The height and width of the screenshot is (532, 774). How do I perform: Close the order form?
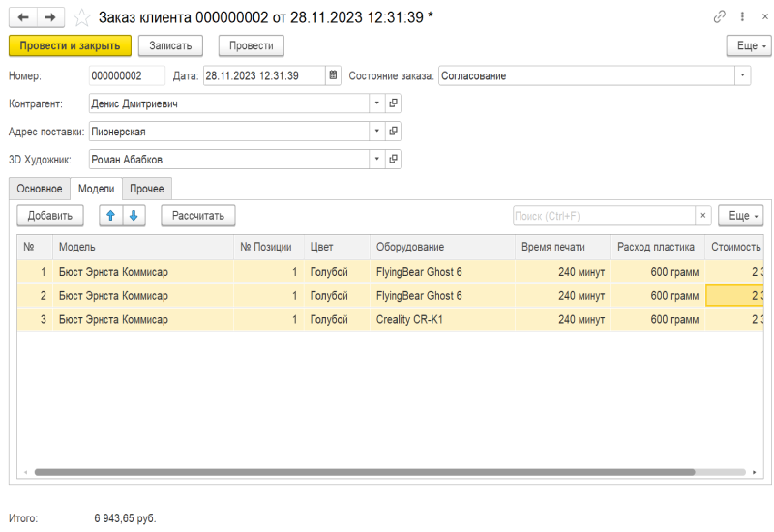[765, 16]
